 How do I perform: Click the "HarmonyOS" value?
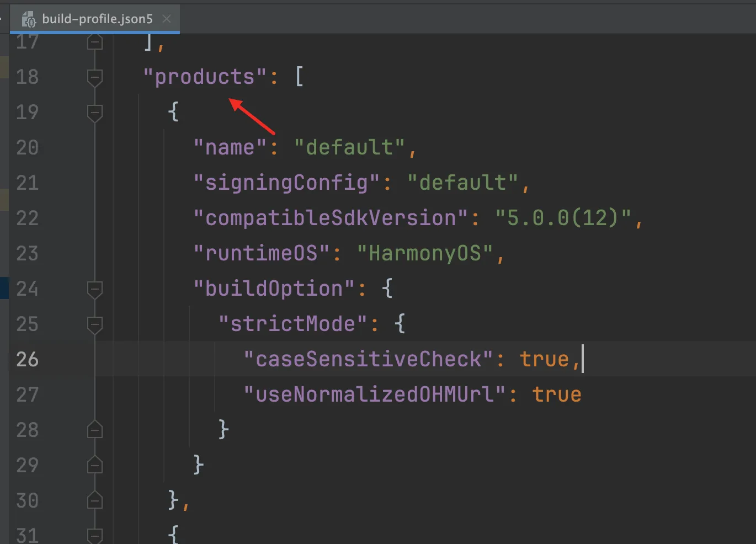425,254
